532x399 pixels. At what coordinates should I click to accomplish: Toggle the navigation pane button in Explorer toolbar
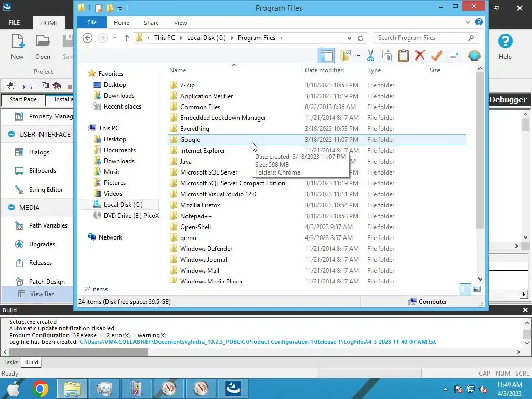click(326, 56)
